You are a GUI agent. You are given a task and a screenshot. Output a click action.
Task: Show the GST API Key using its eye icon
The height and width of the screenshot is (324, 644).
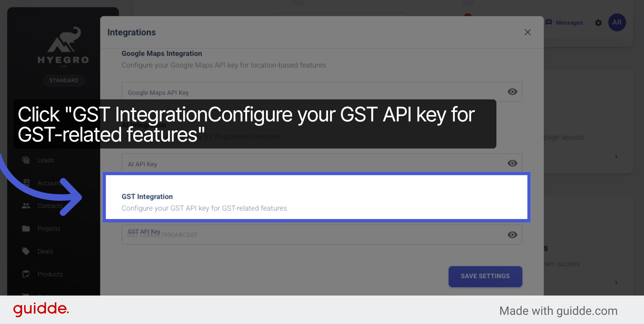tap(512, 235)
